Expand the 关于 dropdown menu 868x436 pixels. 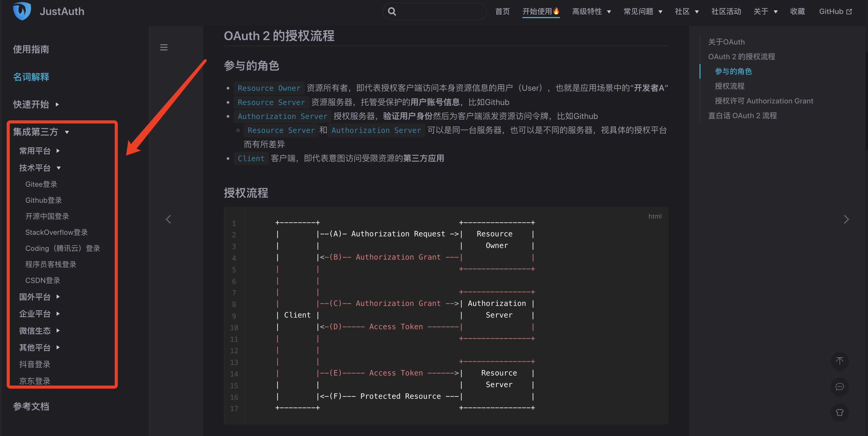[x=766, y=11]
